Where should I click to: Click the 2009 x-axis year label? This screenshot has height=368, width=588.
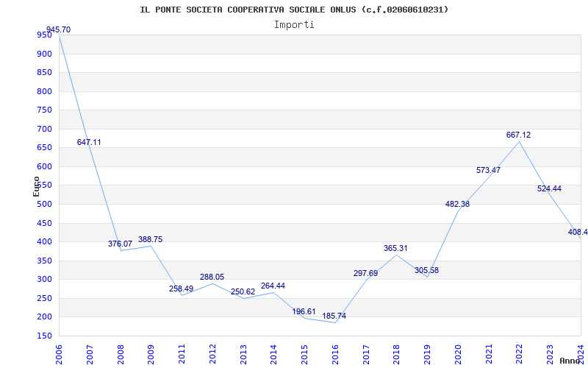151,355
